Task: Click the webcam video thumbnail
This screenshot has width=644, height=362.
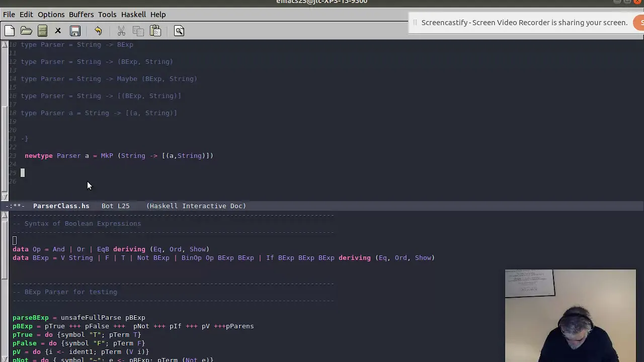Action: coord(571,316)
